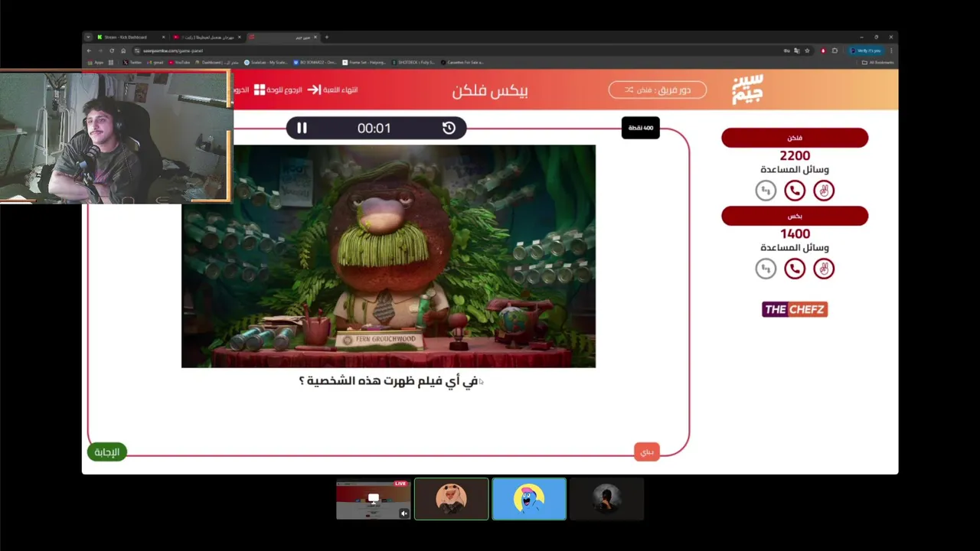Switch to the YouTube browser tab
This screenshot has width=980, height=551.
coord(207,37)
